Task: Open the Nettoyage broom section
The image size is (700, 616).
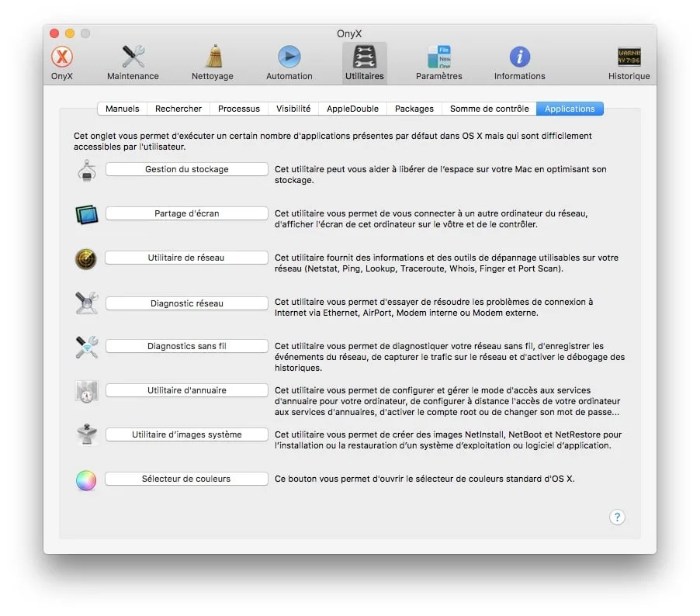Action: pyautogui.click(x=213, y=63)
